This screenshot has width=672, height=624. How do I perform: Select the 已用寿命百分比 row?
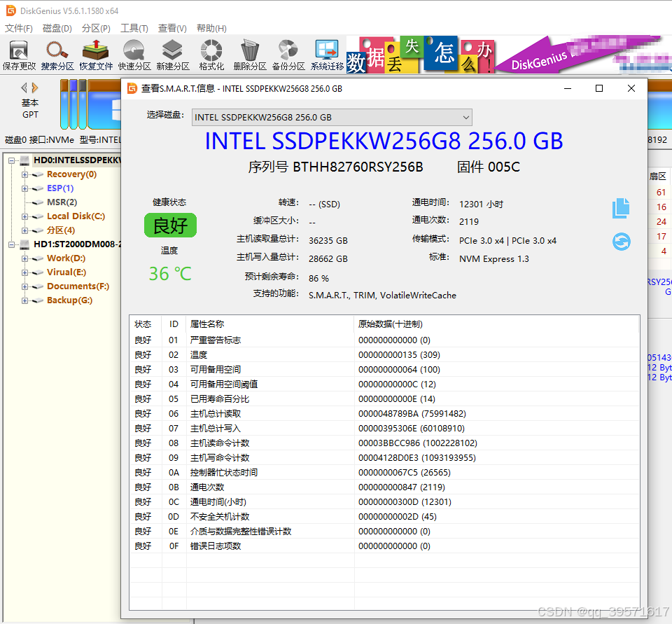pyautogui.click(x=384, y=399)
